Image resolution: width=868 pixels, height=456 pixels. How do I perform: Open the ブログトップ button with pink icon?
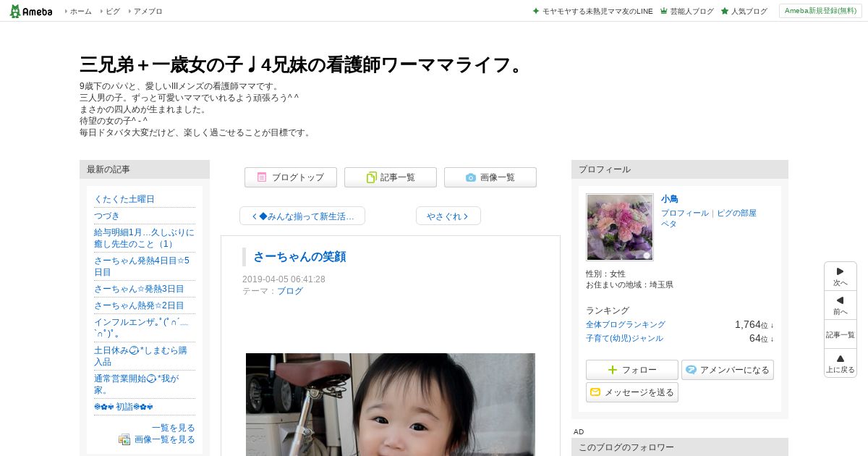pos(291,177)
